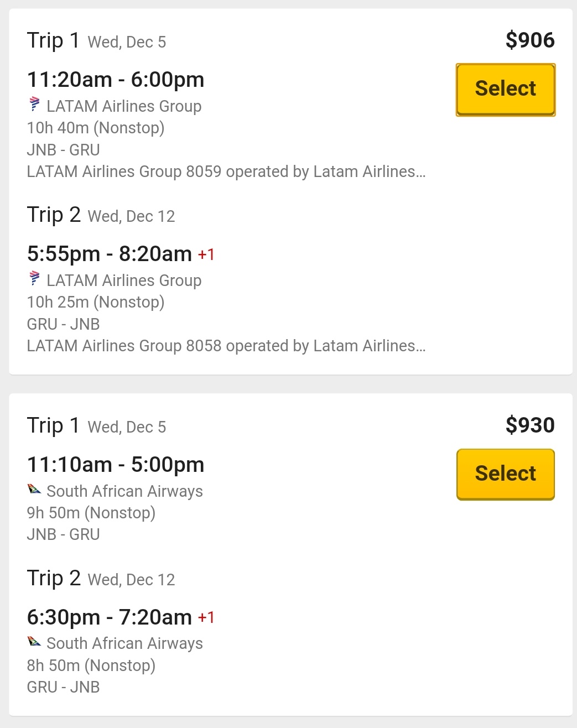Expand the truncated LATAM 8059 operated-by text
Image resolution: width=577 pixels, height=728 pixels.
tap(226, 172)
